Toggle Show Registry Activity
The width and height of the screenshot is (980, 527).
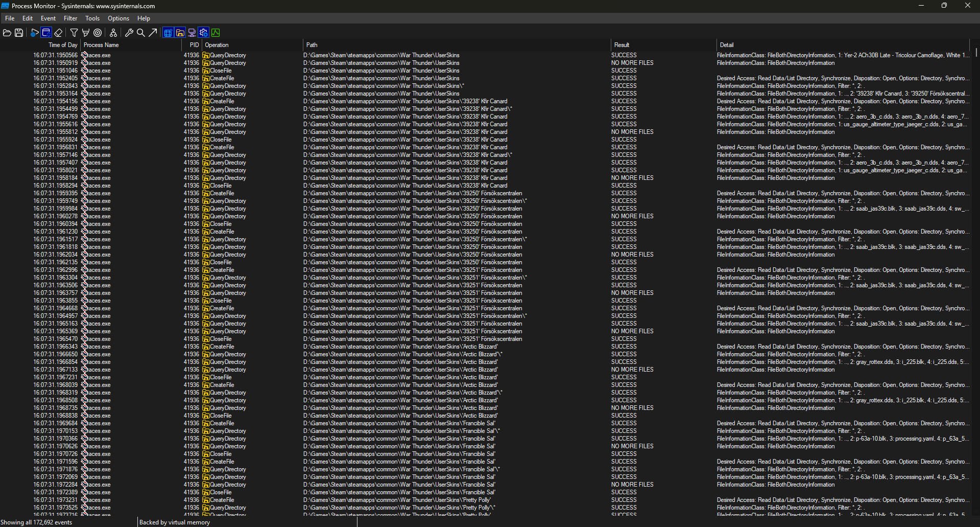pyautogui.click(x=168, y=33)
